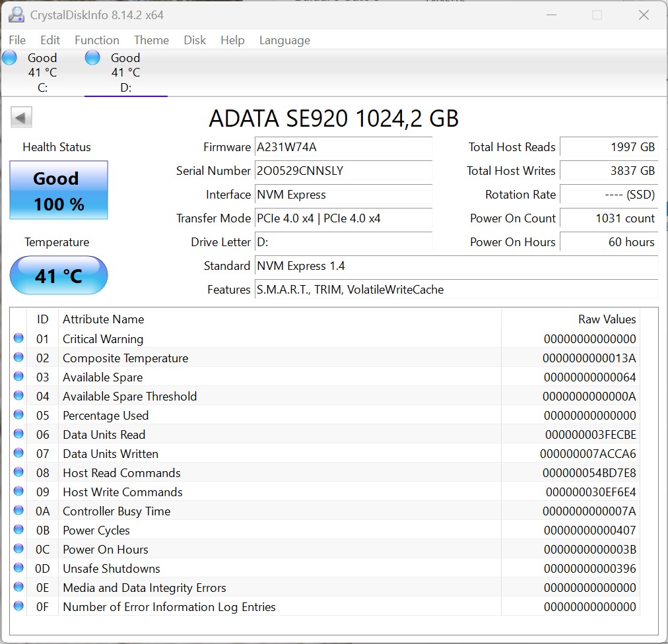Click the Attribute Name column header
Screen dimensions: 668x644
[104, 319]
